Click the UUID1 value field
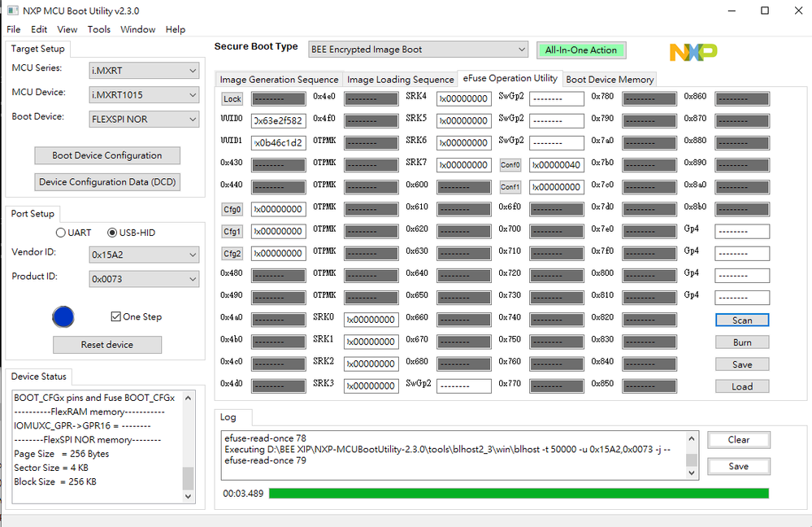The width and height of the screenshot is (812, 527). pos(279,142)
